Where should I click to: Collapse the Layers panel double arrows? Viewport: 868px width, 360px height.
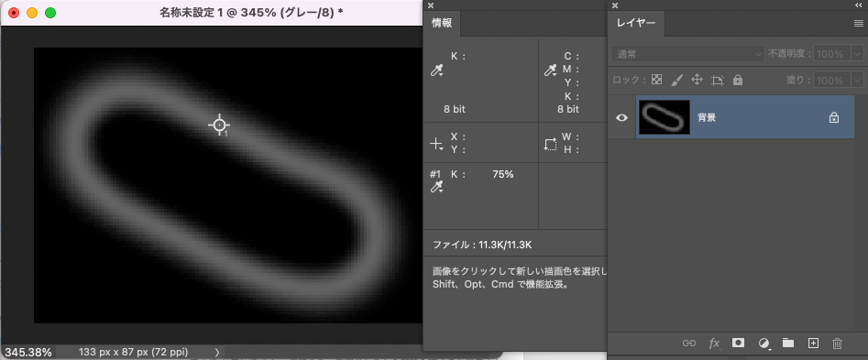coord(859,5)
